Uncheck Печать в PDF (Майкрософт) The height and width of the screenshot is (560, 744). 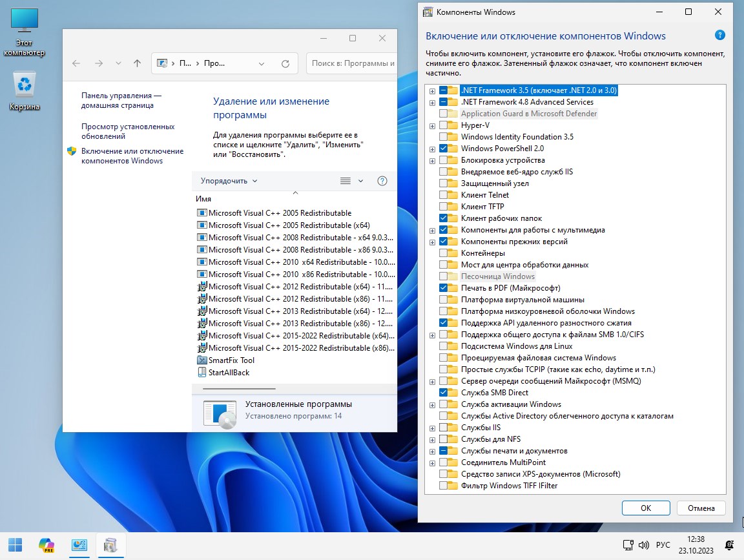pos(443,288)
